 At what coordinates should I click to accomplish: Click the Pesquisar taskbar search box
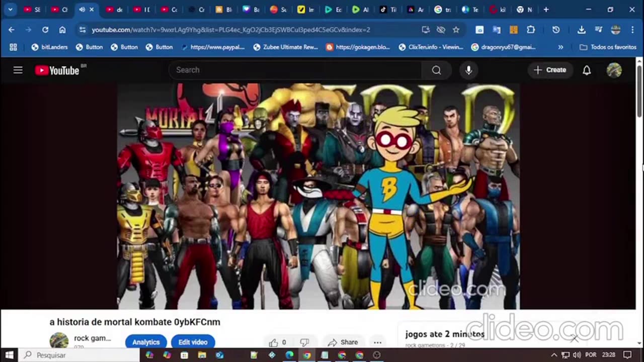pyautogui.click(x=79, y=355)
